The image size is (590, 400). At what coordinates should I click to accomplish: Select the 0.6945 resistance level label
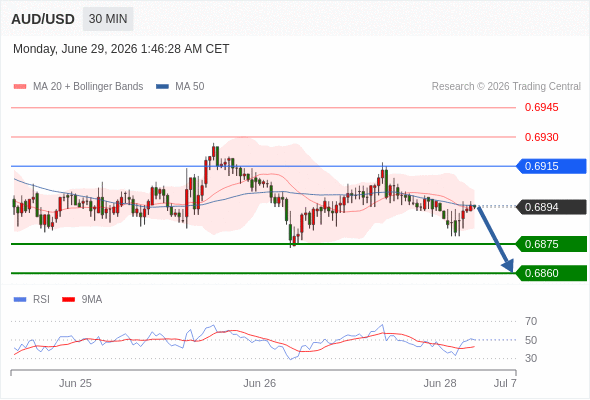click(x=541, y=107)
